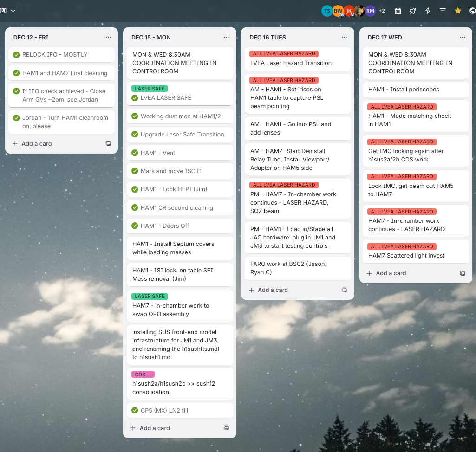Uncheck the 'RELOCK IFO - MOSTLY' card

pos(17,55)
